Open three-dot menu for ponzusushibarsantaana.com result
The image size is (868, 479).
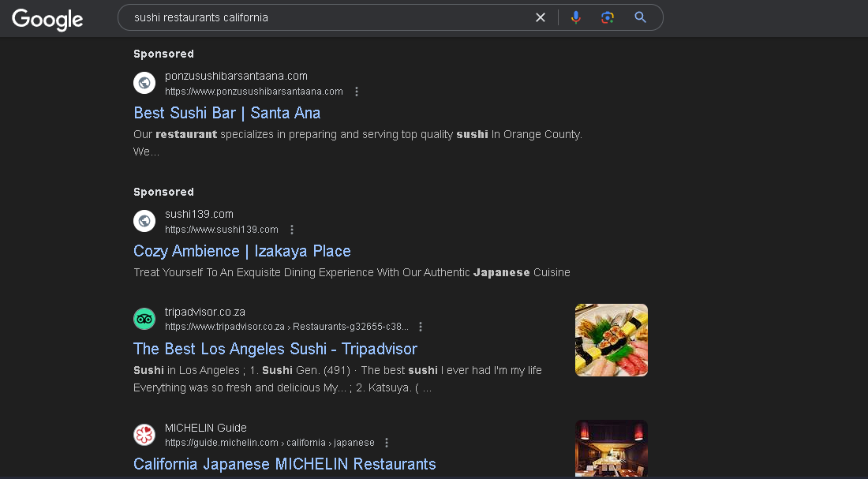(357, 92)
